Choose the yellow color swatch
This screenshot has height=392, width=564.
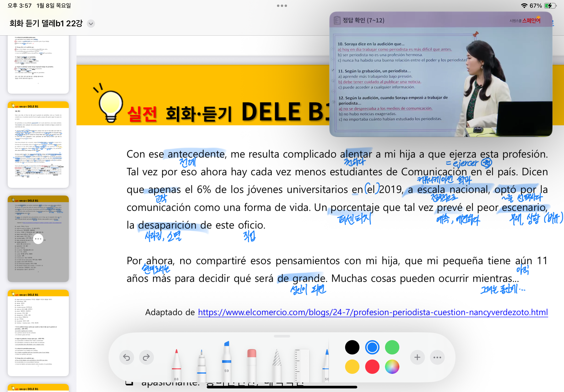pyautogui.click(x=352, y=367)
